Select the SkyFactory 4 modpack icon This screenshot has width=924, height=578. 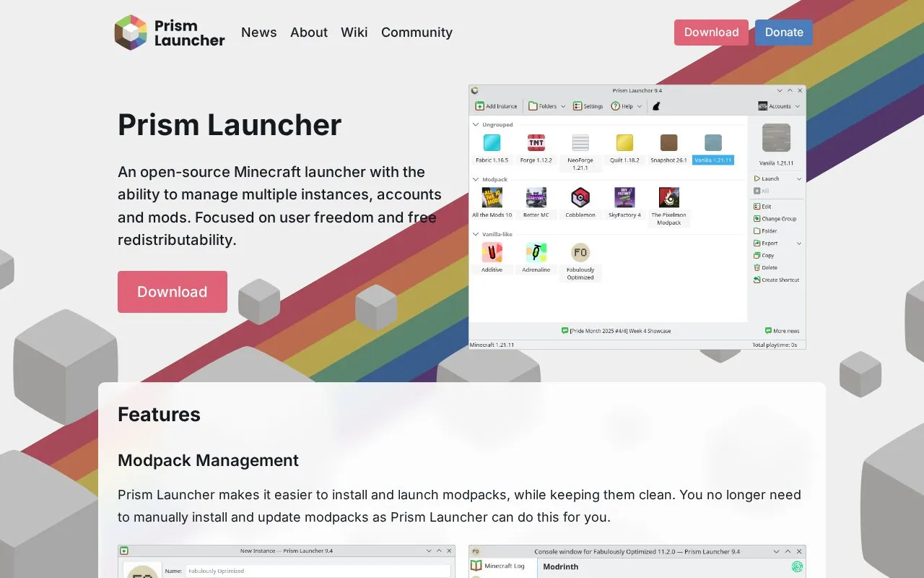[x=624, y=197]
